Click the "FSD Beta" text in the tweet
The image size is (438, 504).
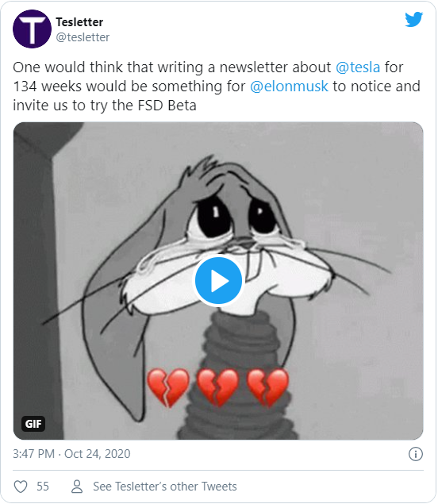coord(167,106)
